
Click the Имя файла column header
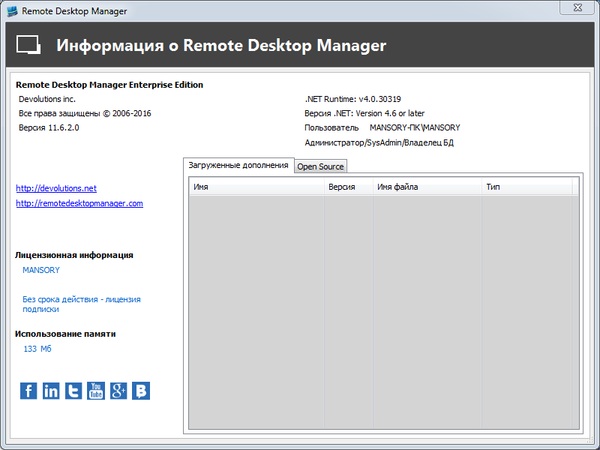[x=426, y=187]
